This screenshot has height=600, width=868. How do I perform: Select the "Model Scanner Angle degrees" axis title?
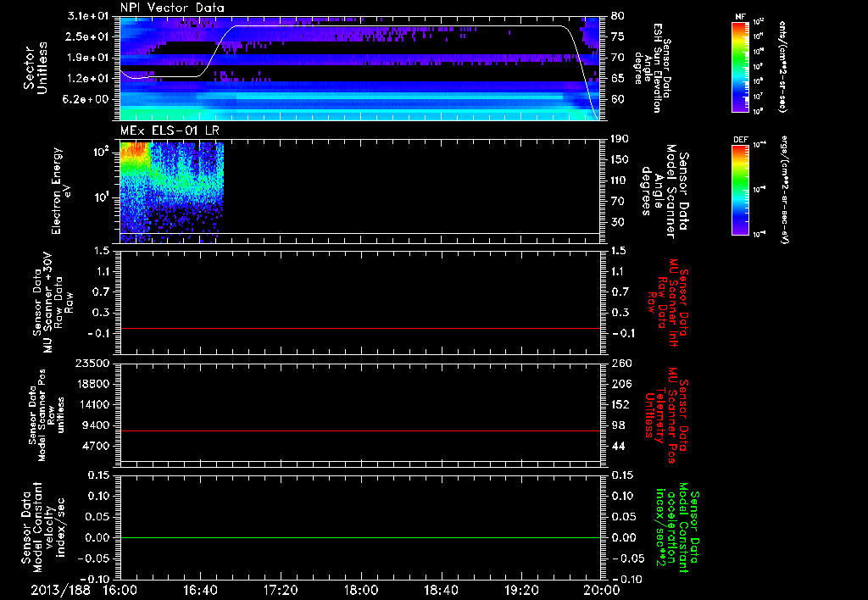point(665,192)
